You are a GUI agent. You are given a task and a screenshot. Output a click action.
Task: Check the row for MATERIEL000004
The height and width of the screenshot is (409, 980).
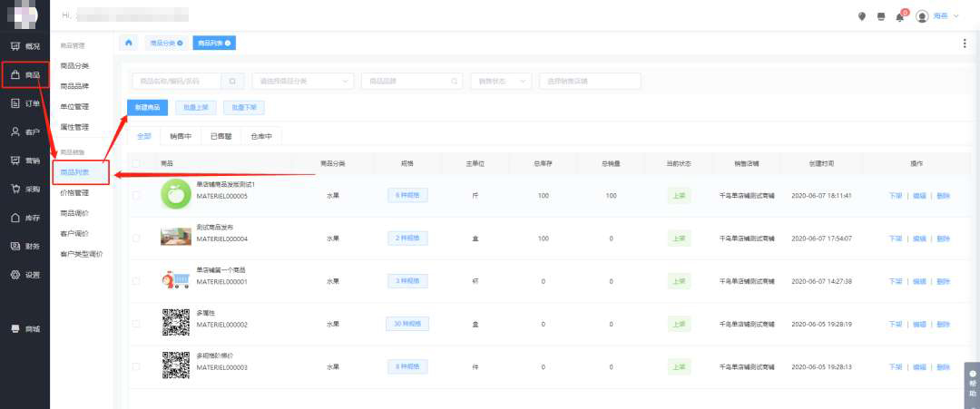click(x=137, y=238)
